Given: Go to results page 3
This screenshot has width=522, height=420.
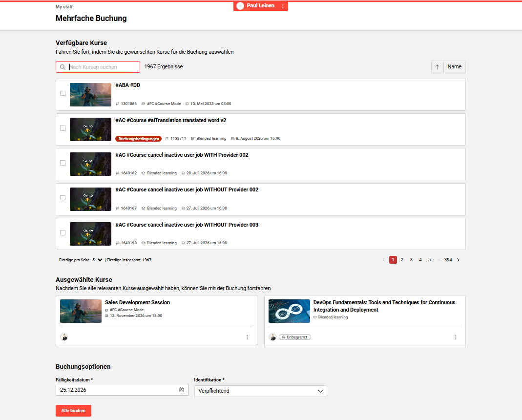Looking at the screenshot, I should (x=411, y=260).
